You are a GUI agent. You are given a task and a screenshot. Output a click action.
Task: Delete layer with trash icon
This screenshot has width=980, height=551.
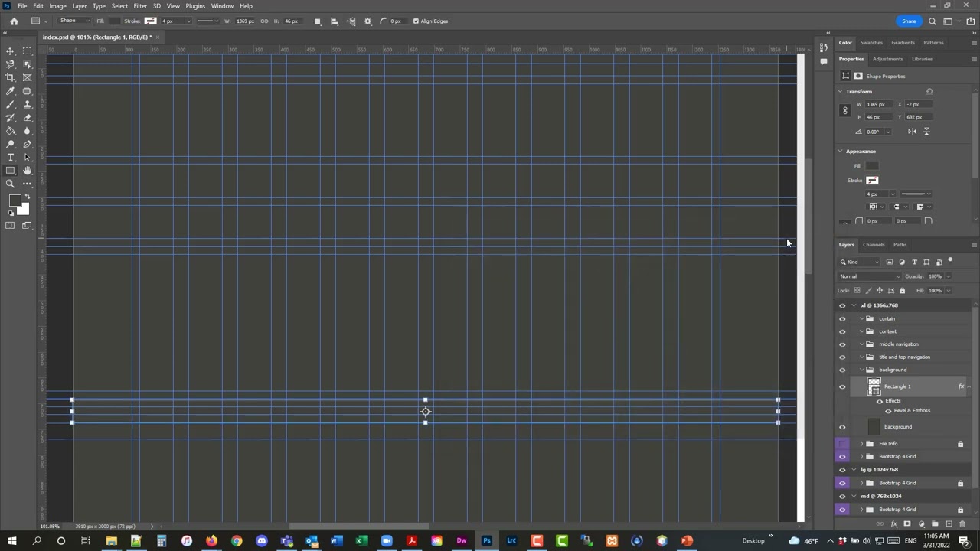tap(962, 524)
